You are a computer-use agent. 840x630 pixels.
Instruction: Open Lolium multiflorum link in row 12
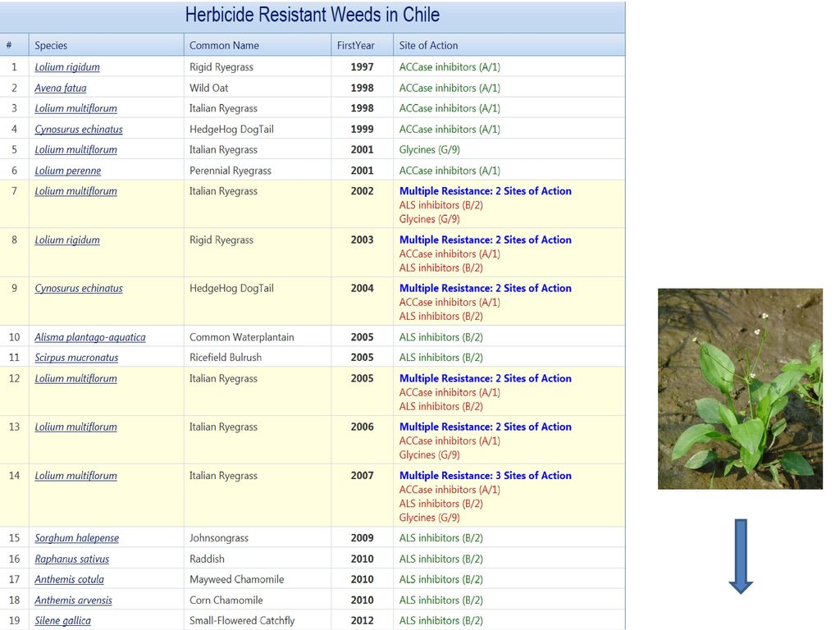tap(75, 378)
